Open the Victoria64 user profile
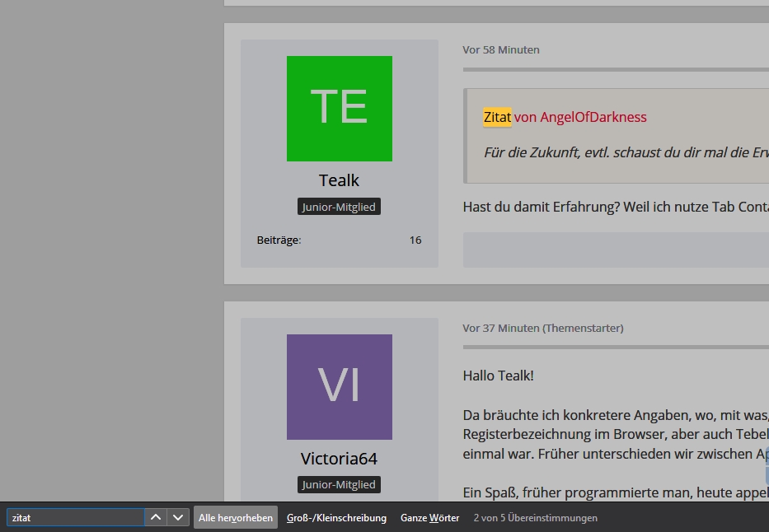The height and width of the screenshot is (532, 769). (339, 459)
